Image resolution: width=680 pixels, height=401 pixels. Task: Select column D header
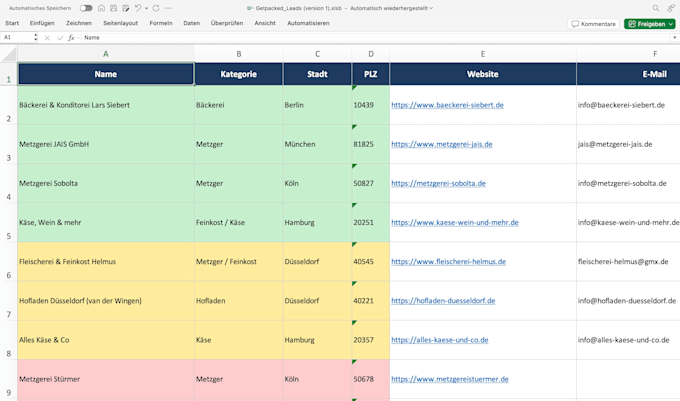[x=371, y=54]
